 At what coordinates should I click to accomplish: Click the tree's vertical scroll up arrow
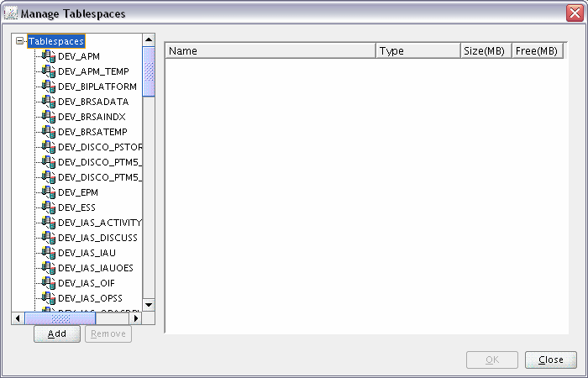tap(149, 39)
